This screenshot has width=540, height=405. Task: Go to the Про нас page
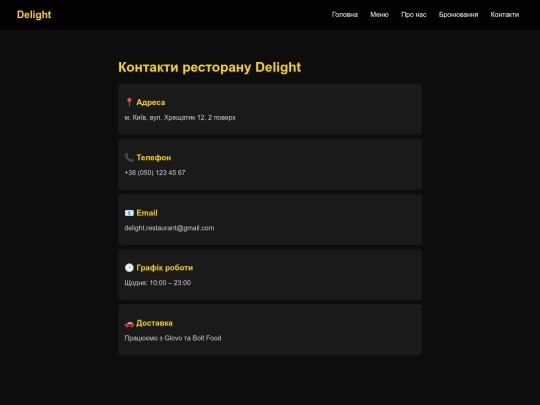[x=414, y=14]
